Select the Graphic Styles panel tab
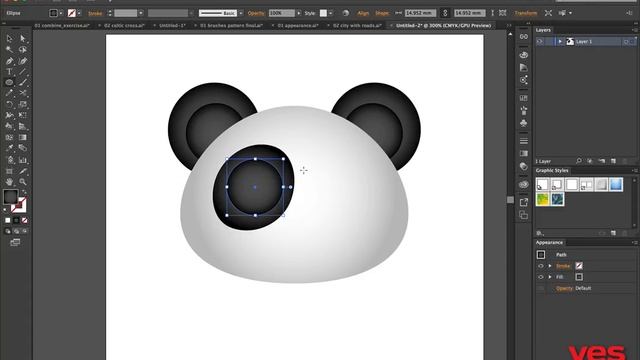The height and width of the screenshot is (360, 640). click(x=552, y=171)
